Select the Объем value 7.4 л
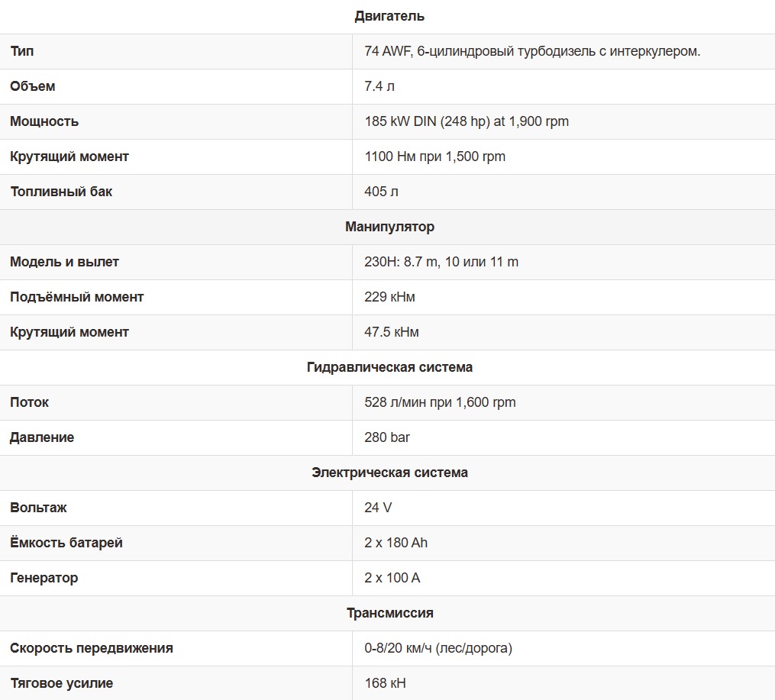The width and height of the screenshot is (775, 700). pyautogui.click(x=379, y=86)
